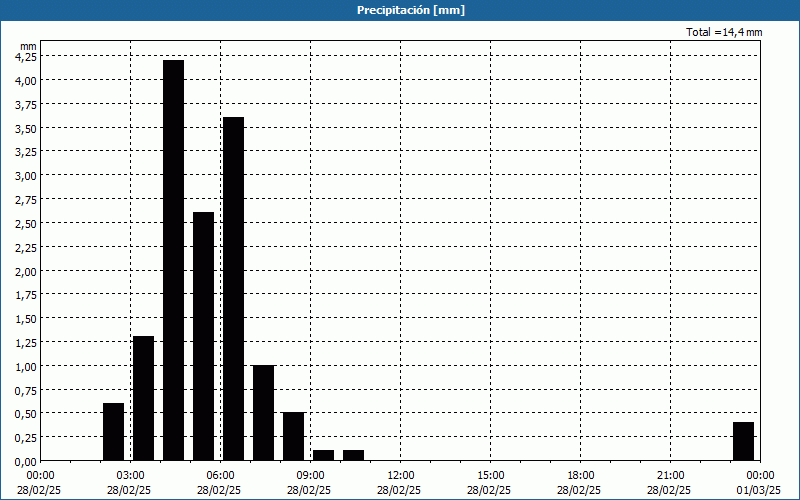Screen dimensions: 800x500
Task: Click the tallest bar reaching about 4,2 mm
Action: pos(173,260)
